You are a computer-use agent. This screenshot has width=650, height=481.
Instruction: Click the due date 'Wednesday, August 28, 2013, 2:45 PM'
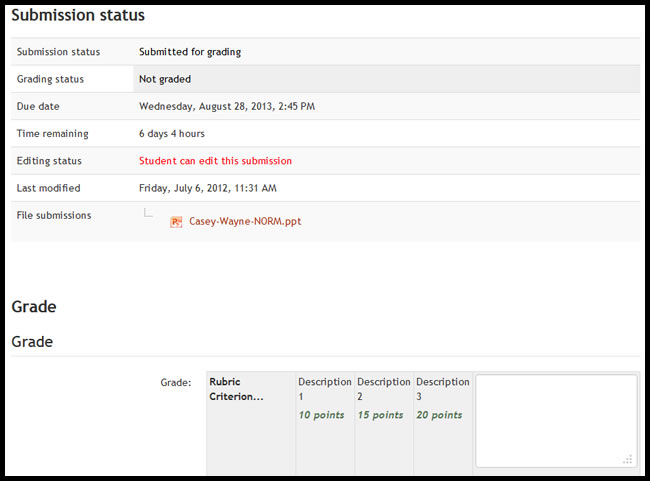coord(227,107)
